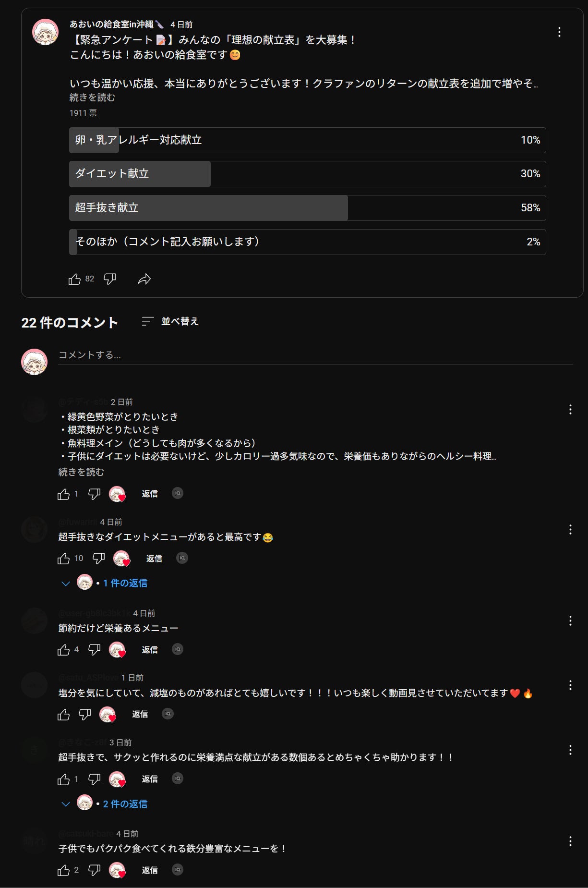588x888 pixels.
Task: Like the comment with 10 likes
Action: [x=64, y=559]
